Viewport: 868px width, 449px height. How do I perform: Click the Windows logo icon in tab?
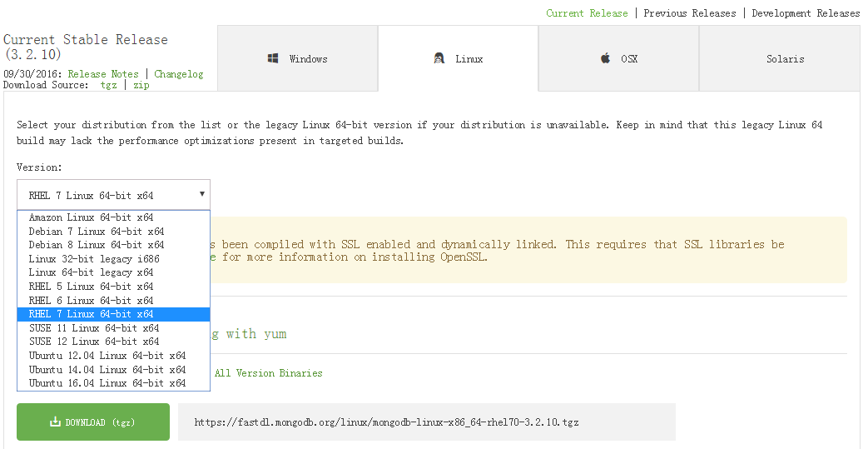tap(273, 58)
